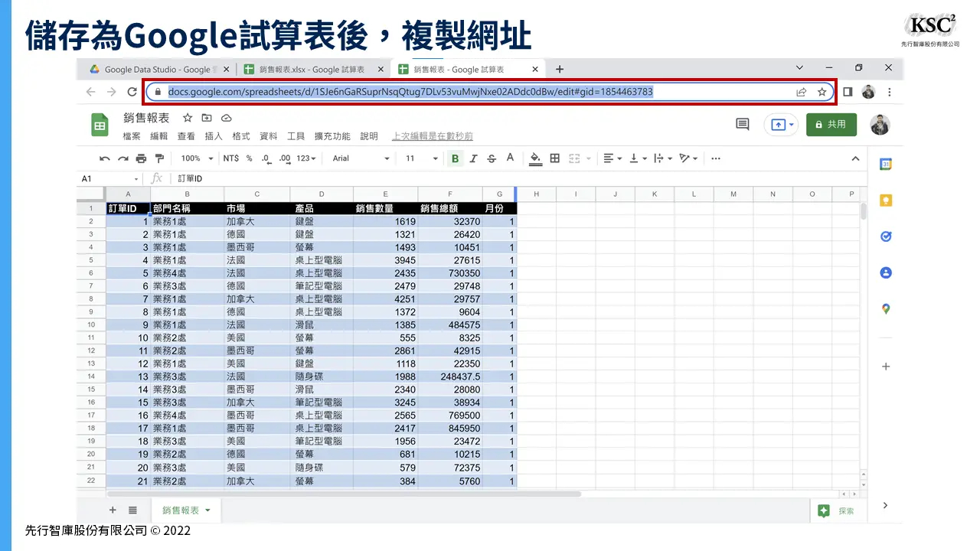Open the font size 11 dropdown
The height and width of the screenshot is (551, 980).
point(422,158)
